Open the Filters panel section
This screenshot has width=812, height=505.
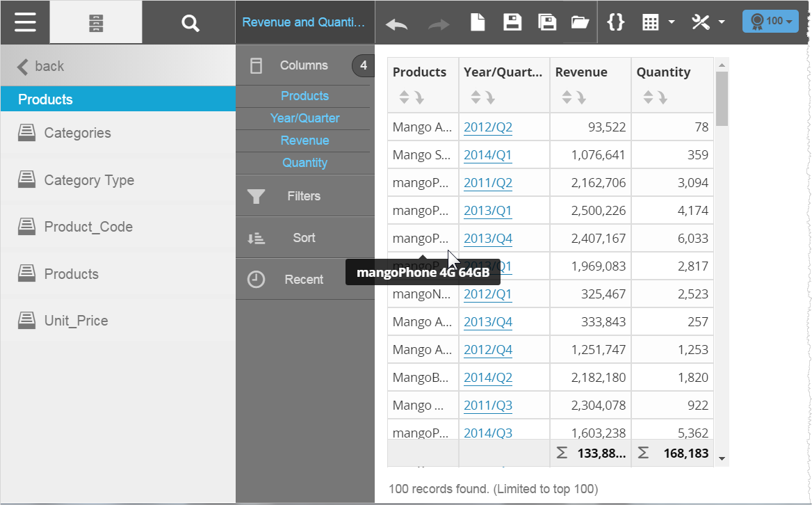pos(304,196)
